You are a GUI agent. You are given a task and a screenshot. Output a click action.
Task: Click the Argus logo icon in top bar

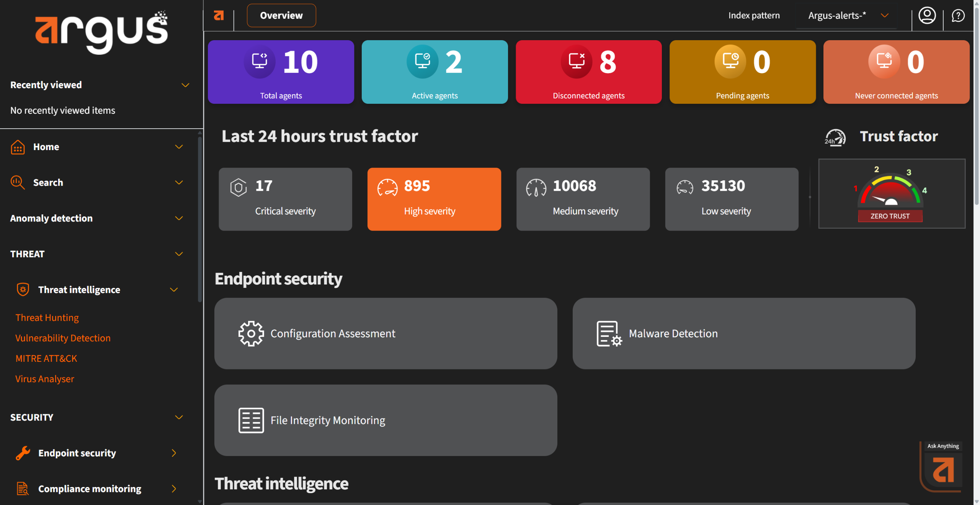[219, 15]
